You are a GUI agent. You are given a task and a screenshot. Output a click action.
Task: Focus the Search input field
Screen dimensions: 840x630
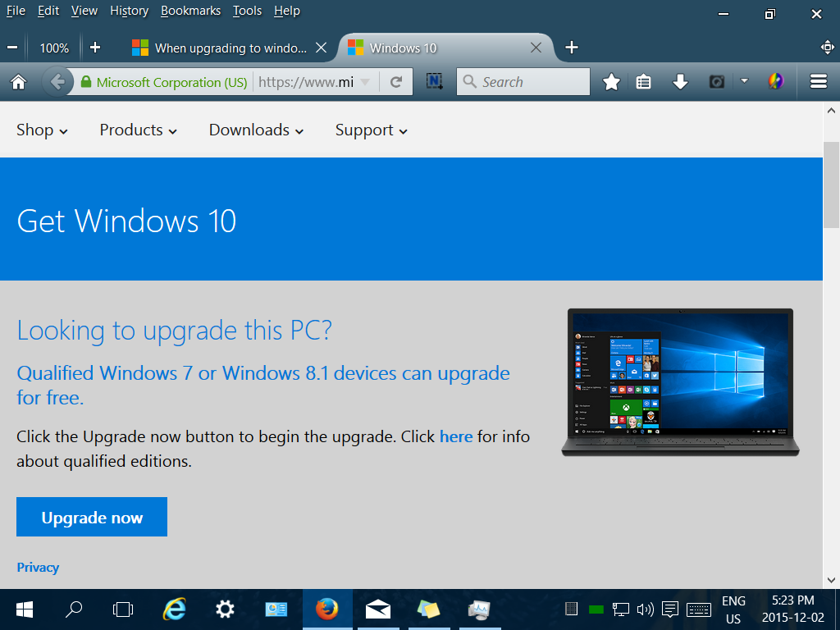[x=523, y=81]
